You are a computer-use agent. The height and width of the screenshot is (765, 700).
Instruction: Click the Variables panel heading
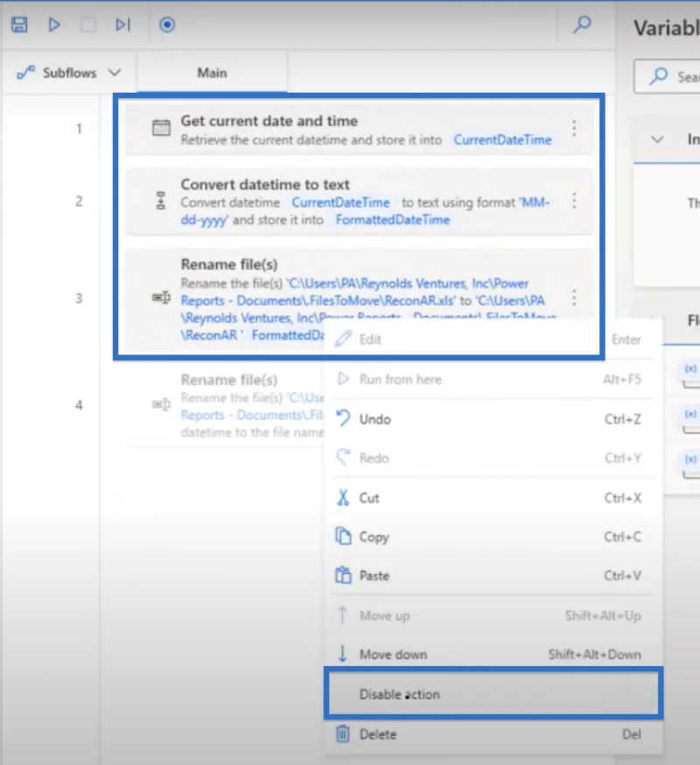[x=667, y=28]
